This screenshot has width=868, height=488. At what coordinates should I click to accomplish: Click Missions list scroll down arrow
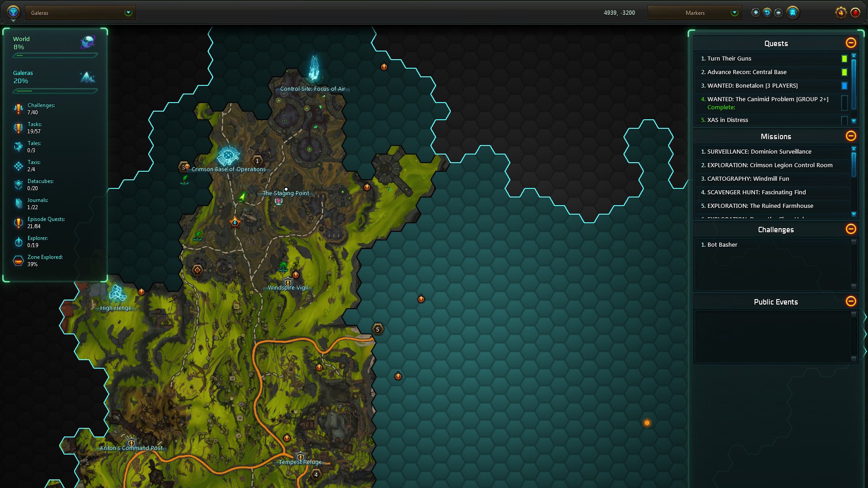(x=854, y=214)
